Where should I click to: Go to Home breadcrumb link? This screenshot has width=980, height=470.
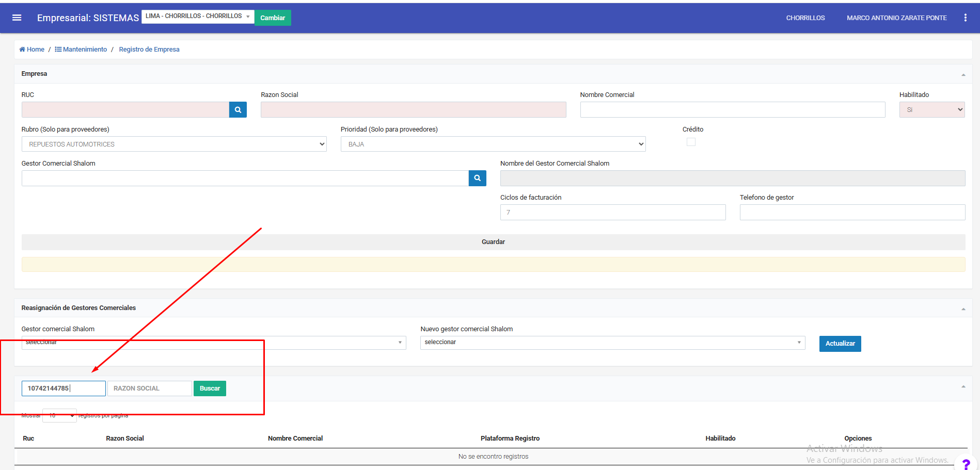(x=32, y=50)
